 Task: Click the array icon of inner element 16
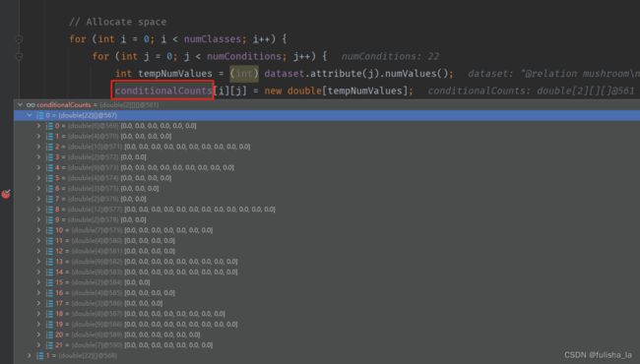point(49,292)
